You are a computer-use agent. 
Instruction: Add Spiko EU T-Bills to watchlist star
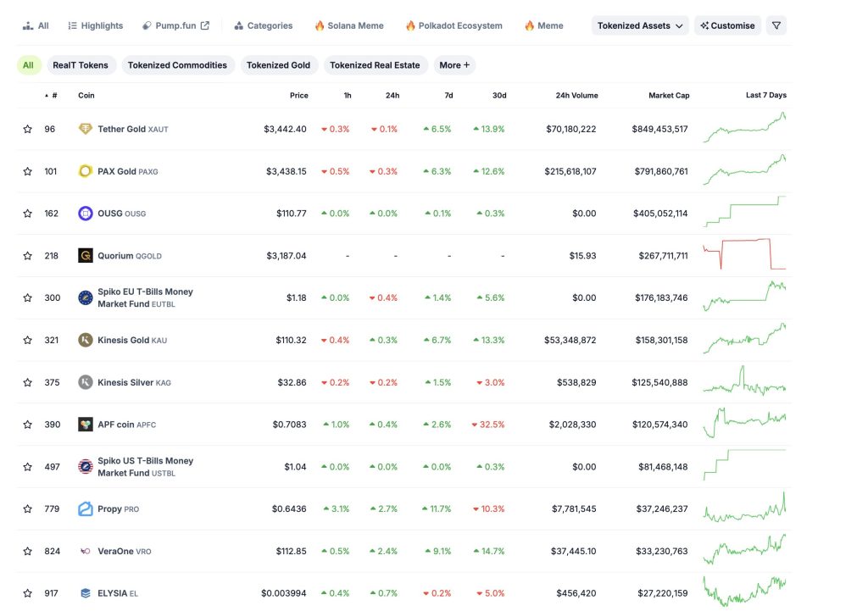(x=28, y=297)
